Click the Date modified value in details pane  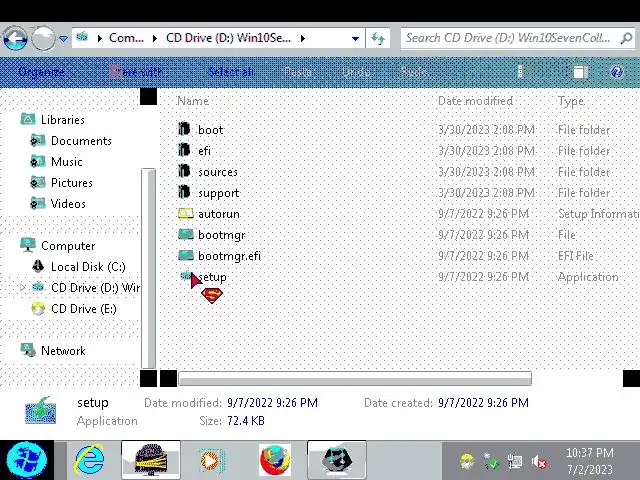pos(272,403)
